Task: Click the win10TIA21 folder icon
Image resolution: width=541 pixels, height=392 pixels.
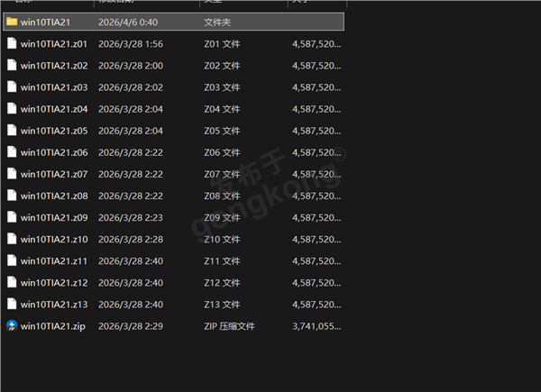Action: click(12, 22)
